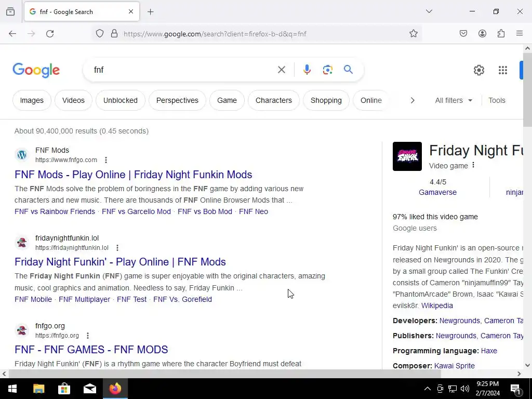Expand the All filters dropdown
Viewport: 532px width, 399px height.
(x=454, y=100)
